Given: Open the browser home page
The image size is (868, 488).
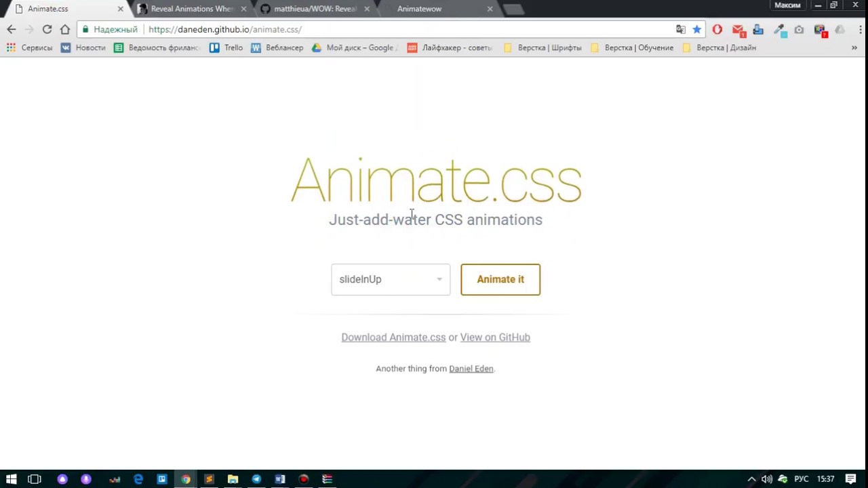Looking at the screenshot, I should point(65,29).
